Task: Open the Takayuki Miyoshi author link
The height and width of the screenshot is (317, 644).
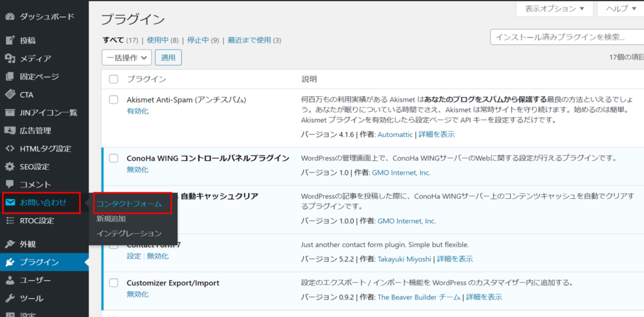Action: click(404, 259)
